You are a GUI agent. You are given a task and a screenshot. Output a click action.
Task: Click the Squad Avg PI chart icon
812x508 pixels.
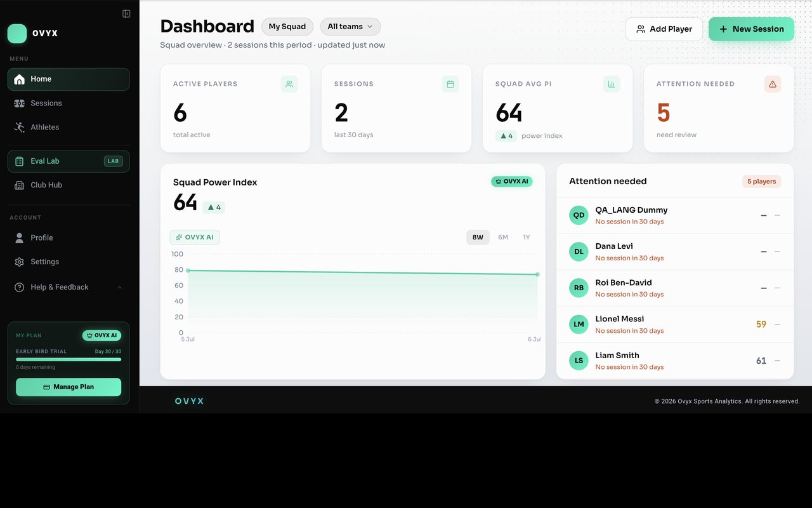pos(612,84)
